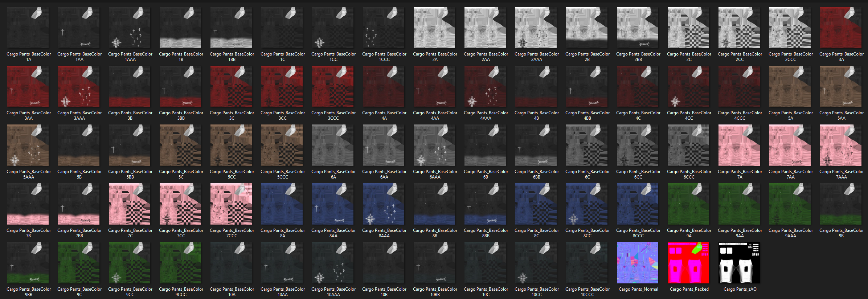Select the Cargo Pants_Normal map thumbnail

[x=638, y=263]
